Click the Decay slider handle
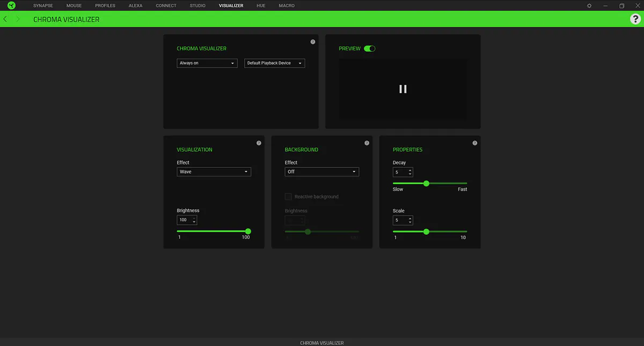This screenshot has height=346, width=644. 426,183
